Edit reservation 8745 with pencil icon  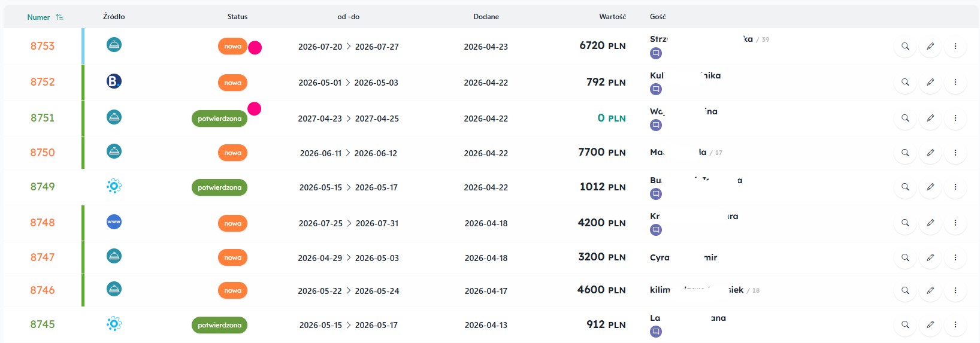(x=930, y=324)
